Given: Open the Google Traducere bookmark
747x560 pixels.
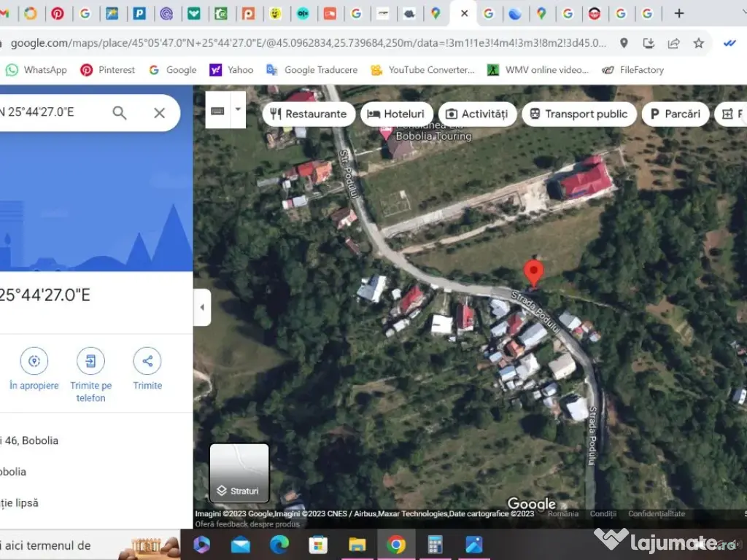Looking at the screenshot, I should [312, 70].
